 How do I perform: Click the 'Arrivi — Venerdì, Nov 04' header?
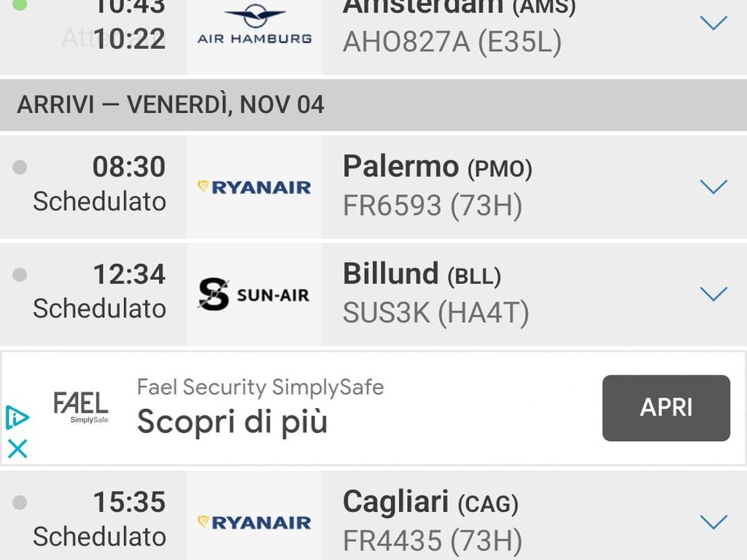pyautogui.click(x=171, y=104)
